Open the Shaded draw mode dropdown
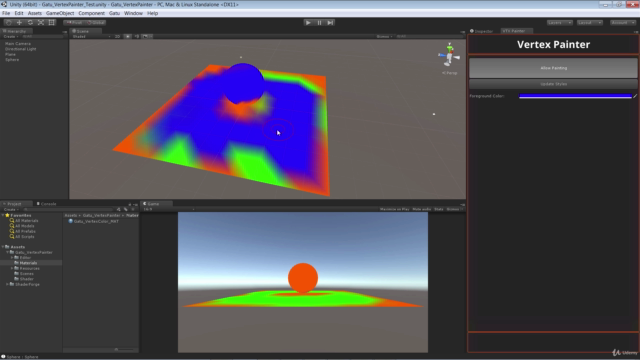Viewport: 640px width, 360px height. click(x=91, y=36)
